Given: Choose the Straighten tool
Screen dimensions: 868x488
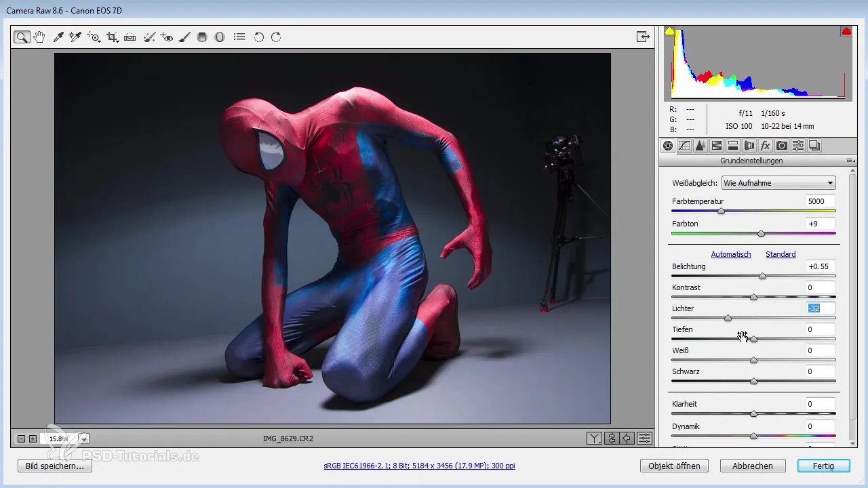Looking at the screenshot, I should [130, 37].
